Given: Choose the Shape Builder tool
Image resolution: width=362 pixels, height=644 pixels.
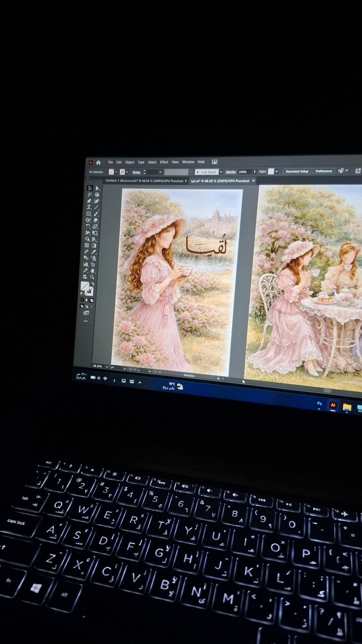Looking at the screenshot, I should tap(87, 239).
